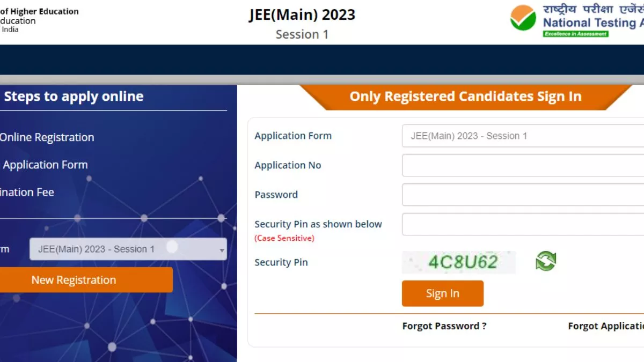Click the 4C8U62 security pin image

pyautogui.click(x=459, y=262)
